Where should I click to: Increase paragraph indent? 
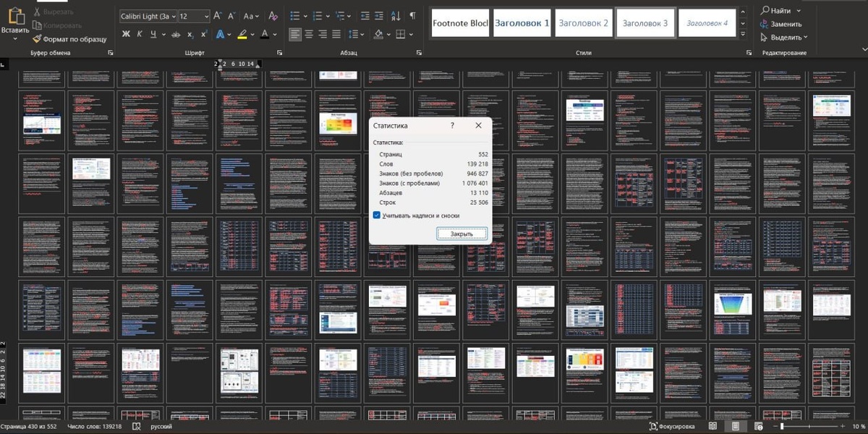click(380, 16)
